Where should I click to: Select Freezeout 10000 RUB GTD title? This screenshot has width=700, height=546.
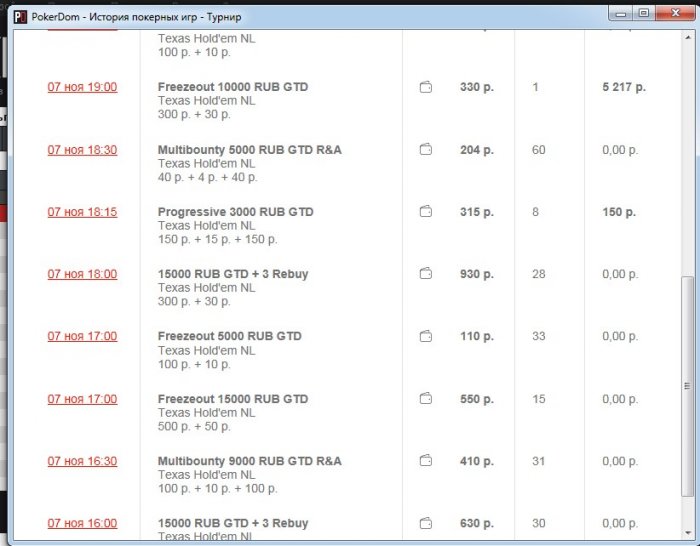tap(233, 87)
